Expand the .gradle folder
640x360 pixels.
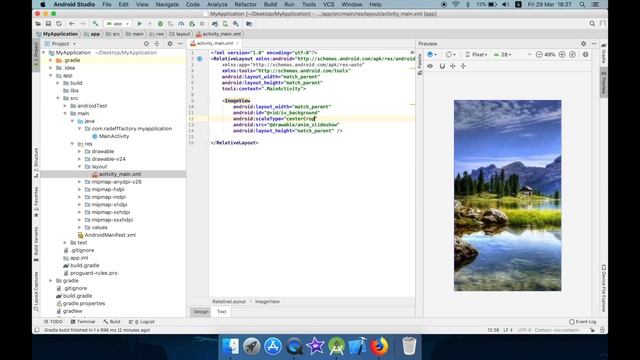(x=51, y=60)
